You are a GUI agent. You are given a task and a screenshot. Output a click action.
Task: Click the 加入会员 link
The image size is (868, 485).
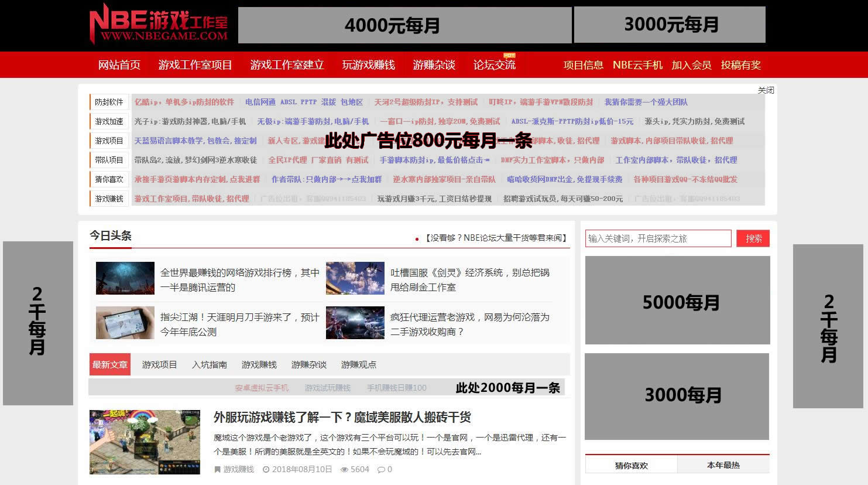tap(691, 65)
